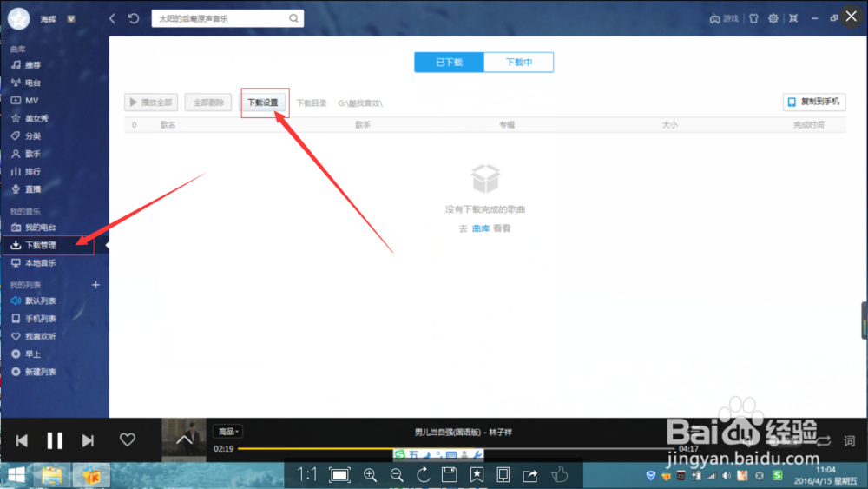868x489 pixels.
Task: Skip to the next track
Action: click(88, 440)
